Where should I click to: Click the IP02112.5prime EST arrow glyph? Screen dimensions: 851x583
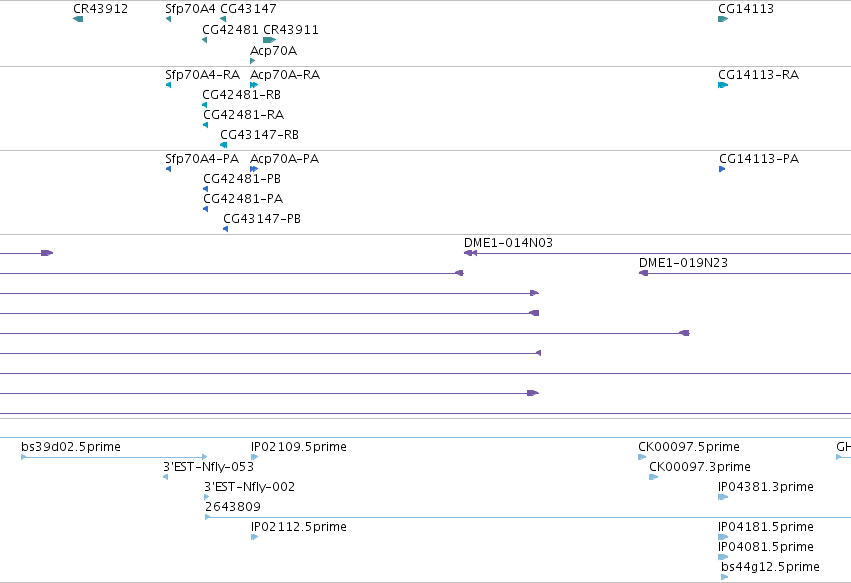coord(255,537)
